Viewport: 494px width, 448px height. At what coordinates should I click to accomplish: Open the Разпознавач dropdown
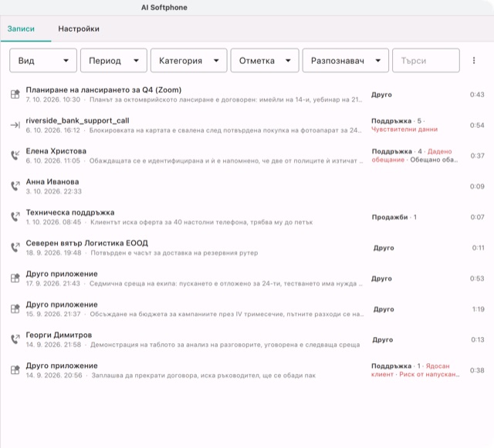pos(346,60)
